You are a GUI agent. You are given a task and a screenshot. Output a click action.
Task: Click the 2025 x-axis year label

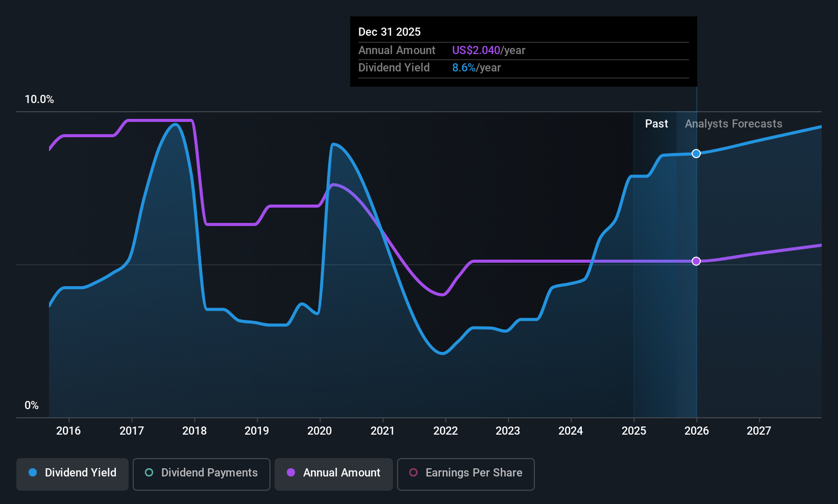click(x=634, y=431)
